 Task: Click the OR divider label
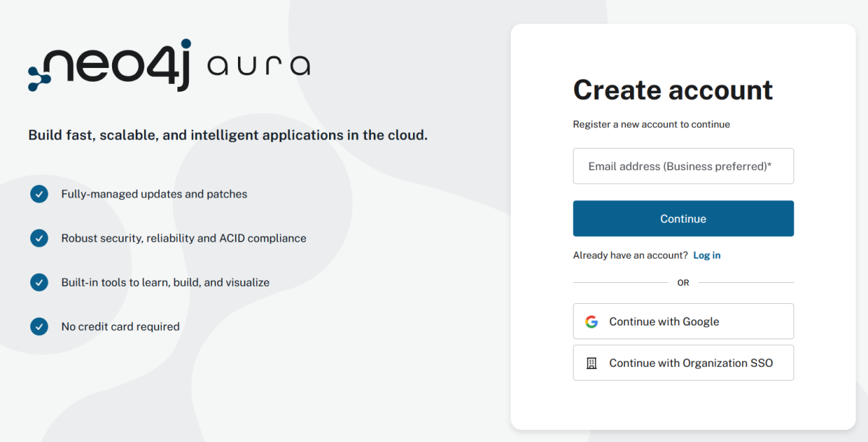click(683, 283)
